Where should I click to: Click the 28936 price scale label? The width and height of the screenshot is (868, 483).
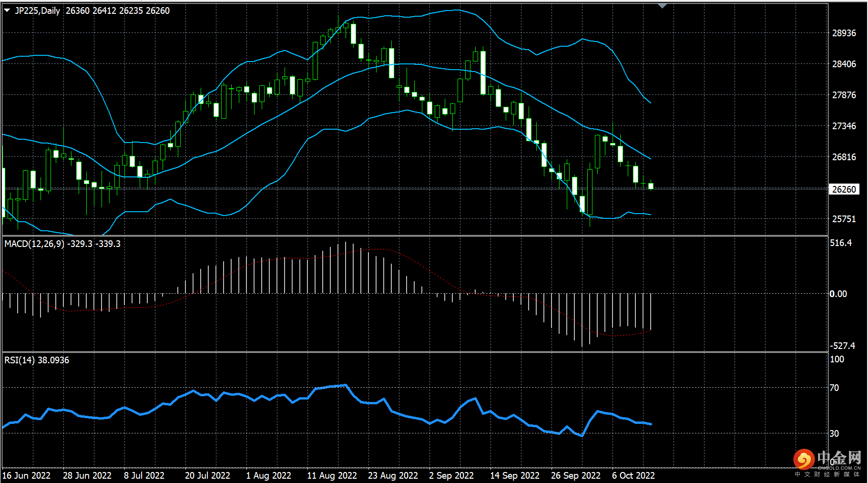tap(844, 33)
